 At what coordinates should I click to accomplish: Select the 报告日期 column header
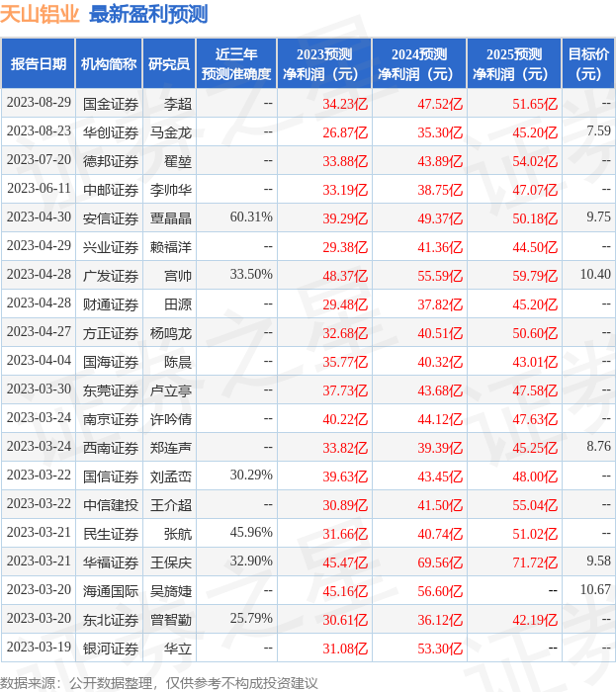(x=39, y=63)
